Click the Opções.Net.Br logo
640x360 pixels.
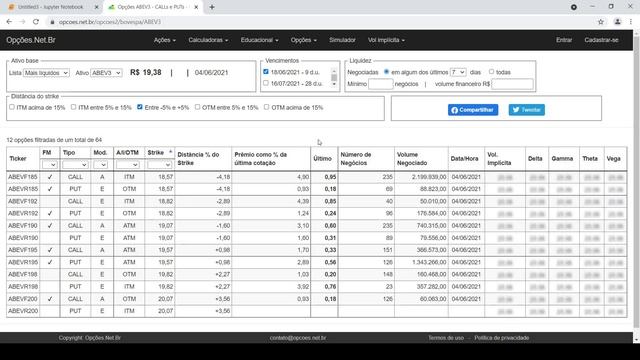31,40
